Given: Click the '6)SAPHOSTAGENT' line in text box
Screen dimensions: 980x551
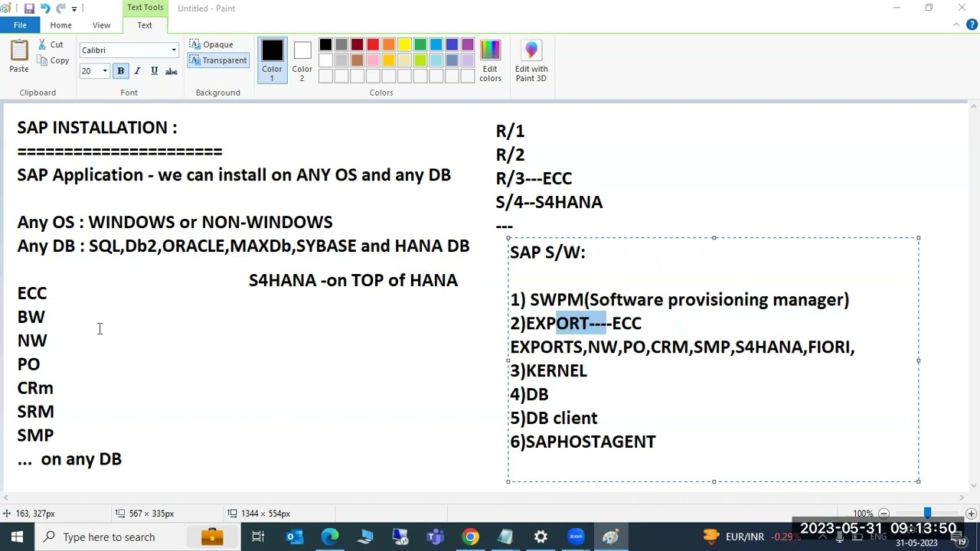Looking at the screenshot, I should (583, 442).
